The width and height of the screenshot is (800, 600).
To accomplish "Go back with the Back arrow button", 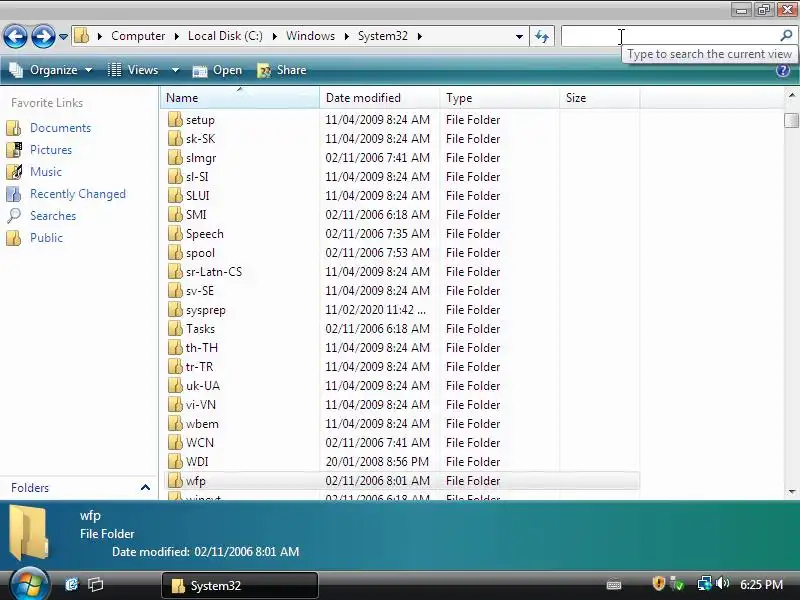I will click(x=15, y=36).
